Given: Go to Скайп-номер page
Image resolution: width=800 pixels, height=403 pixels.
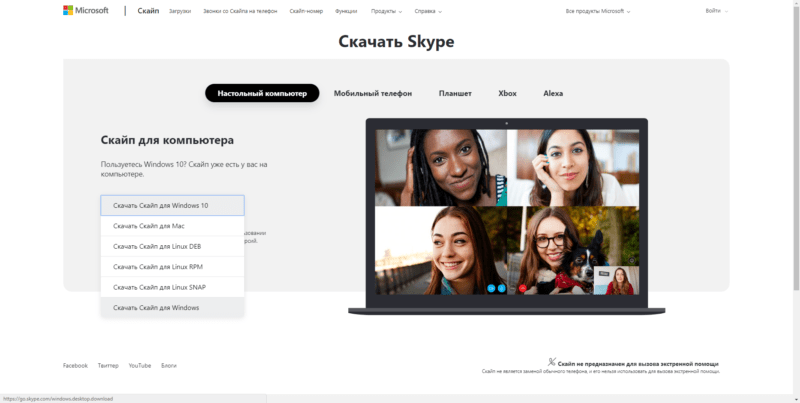Looking at the screenshot, I should point(306,11).
